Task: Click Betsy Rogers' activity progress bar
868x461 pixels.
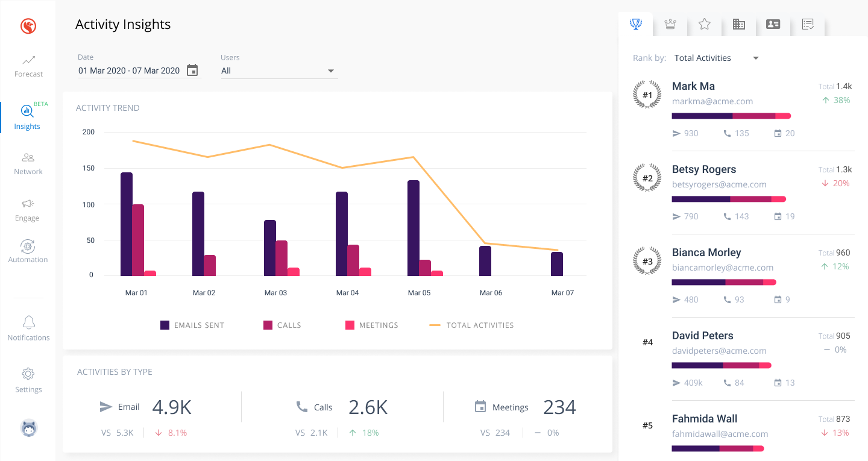Action: click(x=729, y=199)
